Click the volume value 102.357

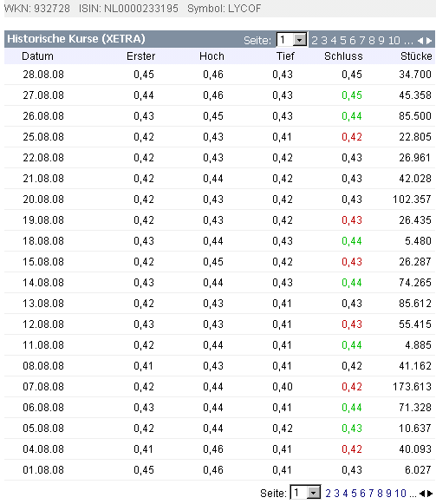pos(412,200)
